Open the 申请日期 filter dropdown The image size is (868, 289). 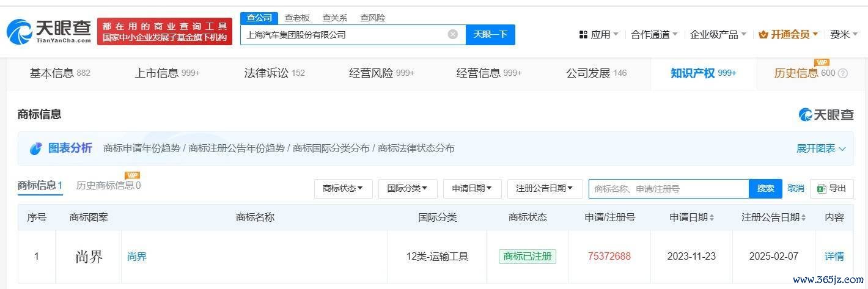pos(472,189)
